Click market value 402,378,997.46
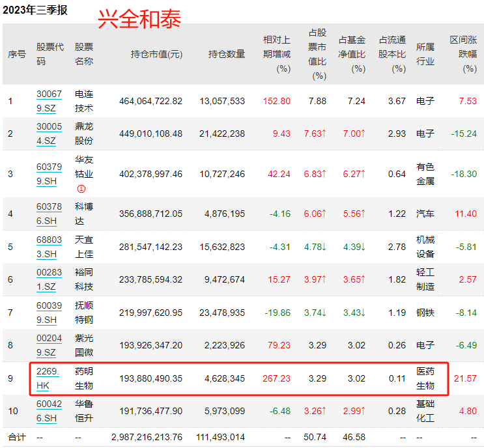484x448 pixels. tap(150, 174)
